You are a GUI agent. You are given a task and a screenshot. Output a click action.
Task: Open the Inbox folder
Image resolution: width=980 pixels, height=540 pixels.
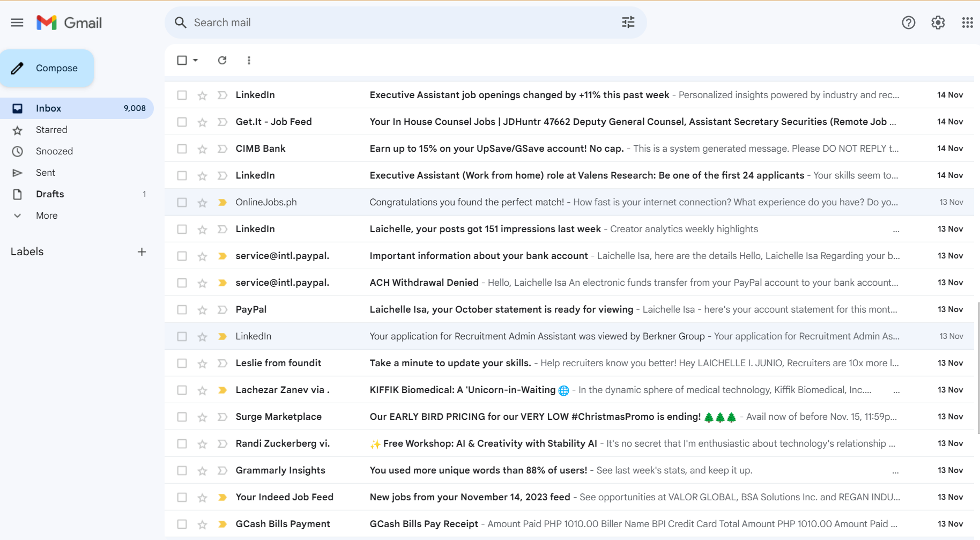77,108
